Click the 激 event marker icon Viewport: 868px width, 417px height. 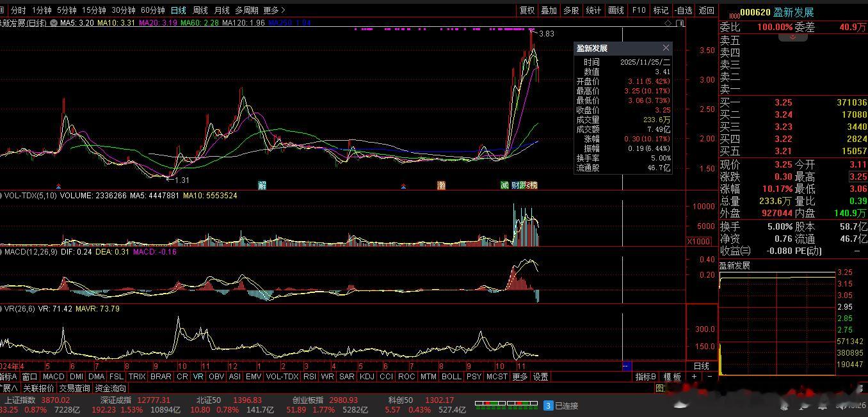tap(441, 185)
